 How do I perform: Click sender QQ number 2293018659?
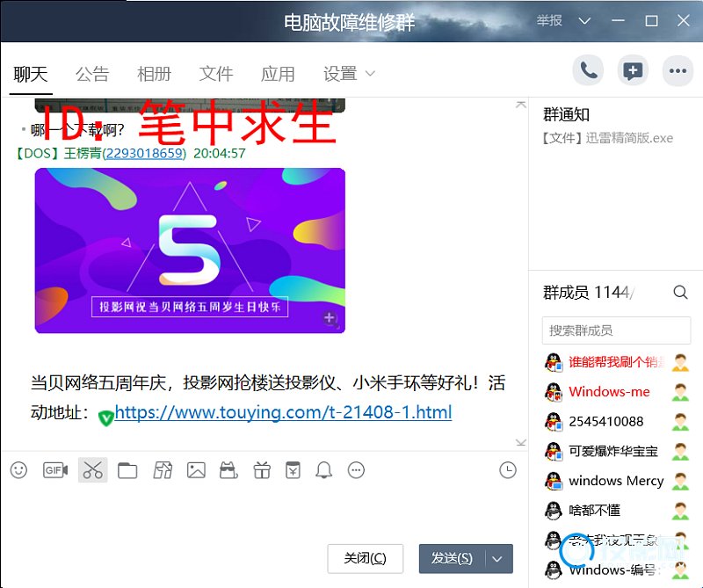(144, 154)
